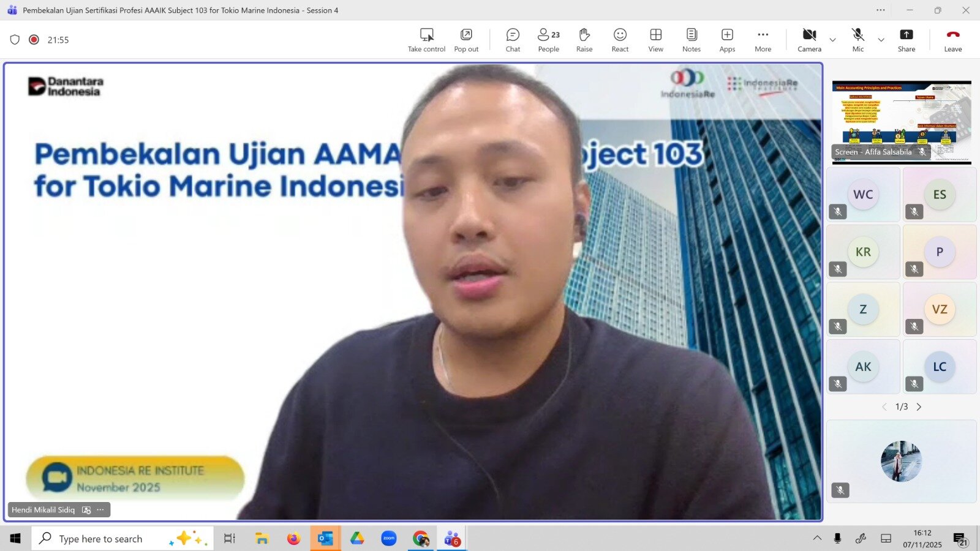Screen dimensions: 980x551
Task: Click Take control of shared screen
Action: (426, 40)
